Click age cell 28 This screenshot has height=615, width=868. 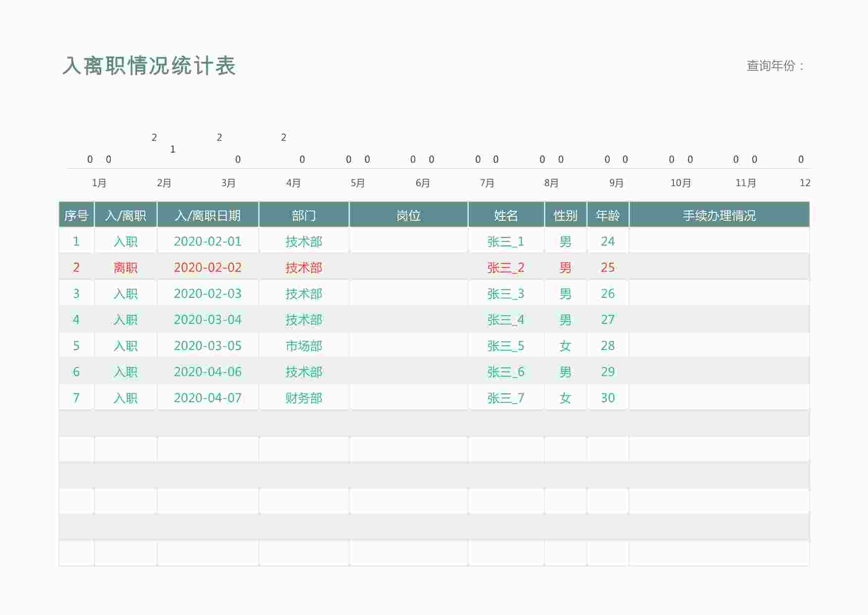608,346
